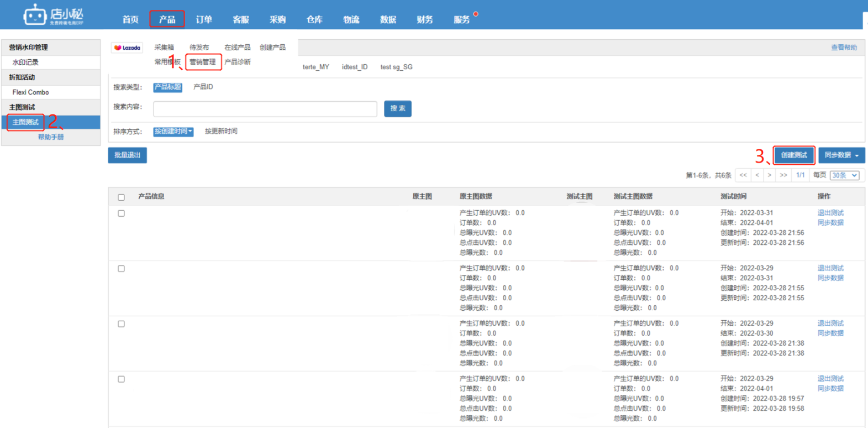Viewport: 868px width, 428px height.
Task: Go to the next page arrow
Action: pos(770,175)
